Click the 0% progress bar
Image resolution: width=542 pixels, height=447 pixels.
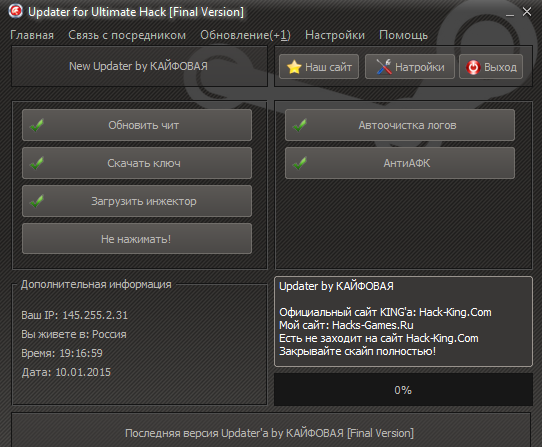(x=403, y=389)
